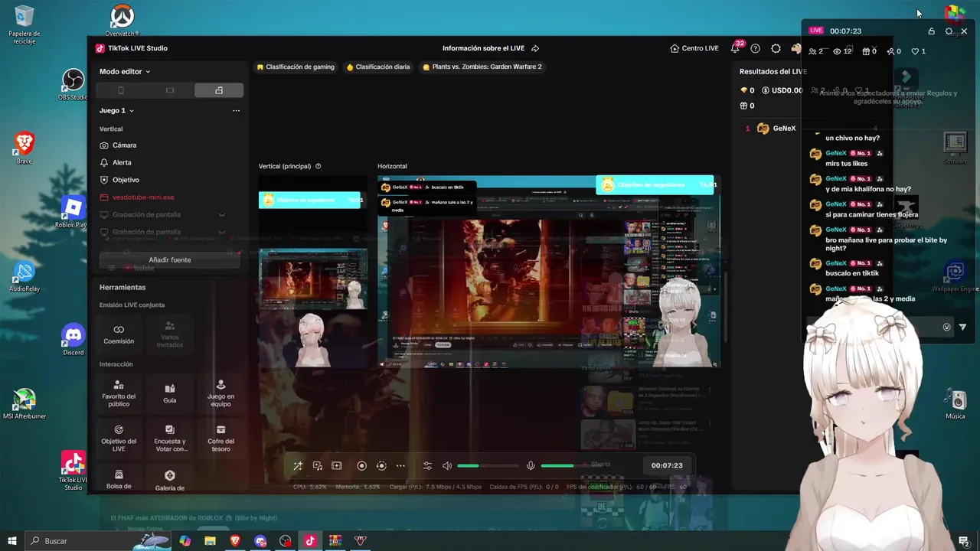Click the dotted-circle virtual camera icon
The image size is (980, 551).
point(381,465)
